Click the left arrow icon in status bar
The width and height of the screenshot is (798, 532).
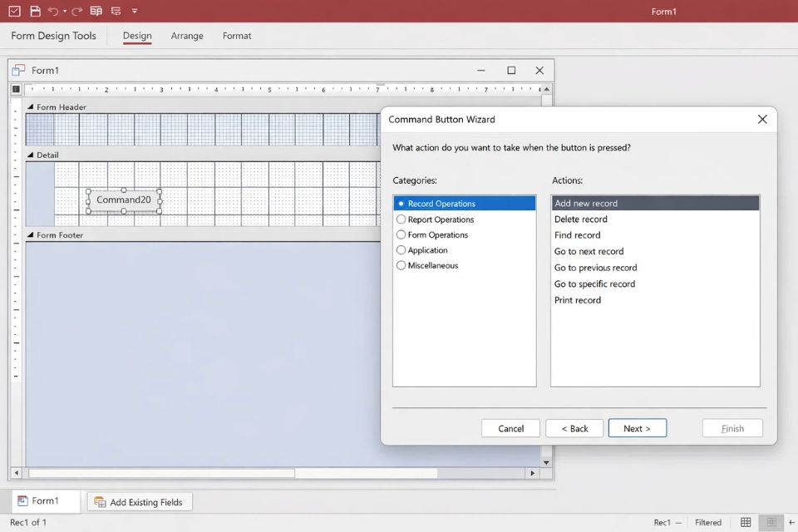(x=791, y=522)
